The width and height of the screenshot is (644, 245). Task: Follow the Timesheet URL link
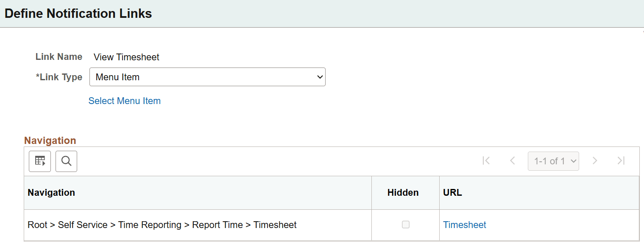(465, 225)
